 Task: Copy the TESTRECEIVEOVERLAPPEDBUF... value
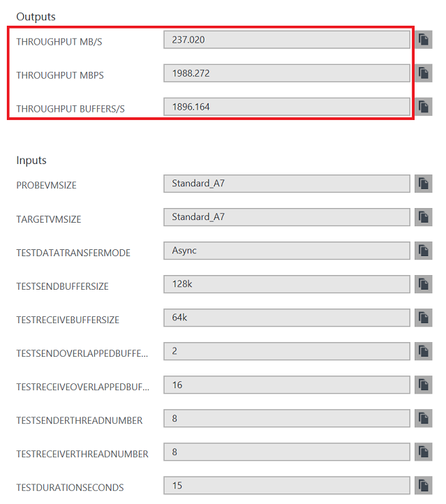[x=423, y=385]
